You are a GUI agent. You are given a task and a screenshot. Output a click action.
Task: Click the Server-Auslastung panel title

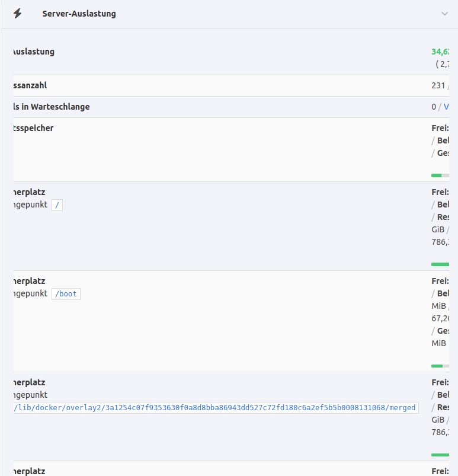(79, 14)
